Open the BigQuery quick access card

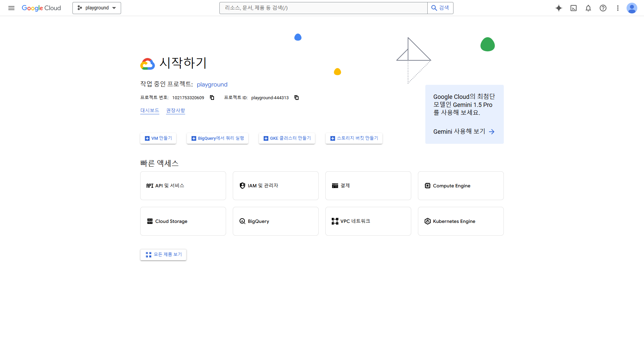275,221
